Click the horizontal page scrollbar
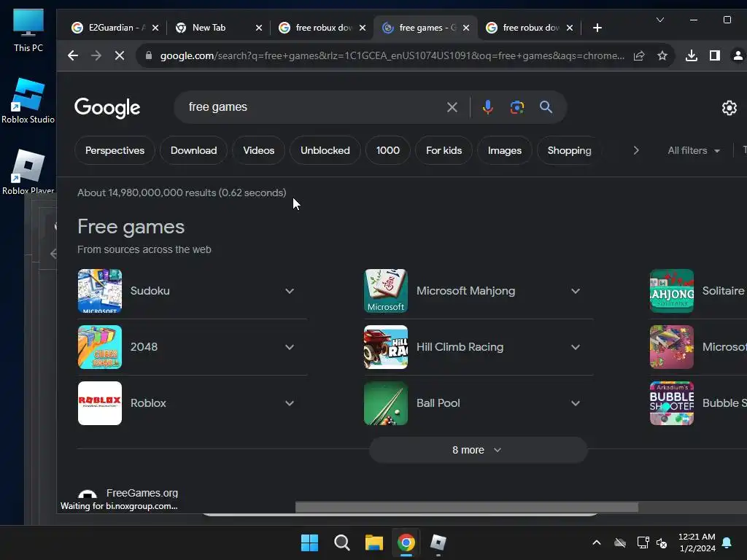This screenshot has height=560, width=747. click(x=466, y=507)
